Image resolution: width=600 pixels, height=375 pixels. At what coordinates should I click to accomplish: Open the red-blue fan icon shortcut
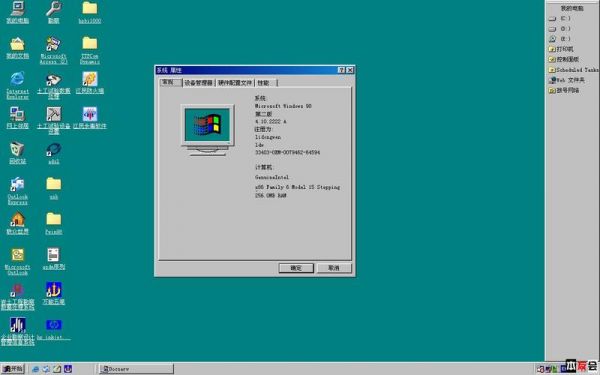pyautogui.click(x=90, y=118)
